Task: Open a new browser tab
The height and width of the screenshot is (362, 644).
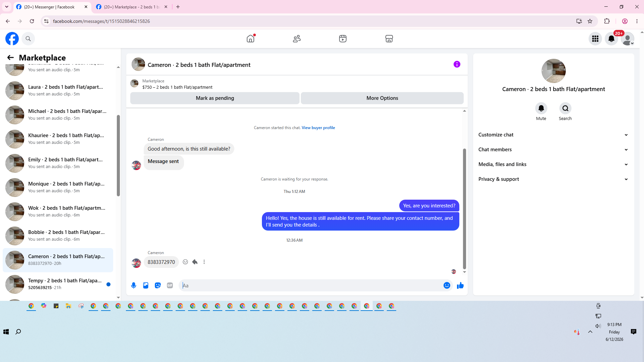Action: (x=178, y=7)
